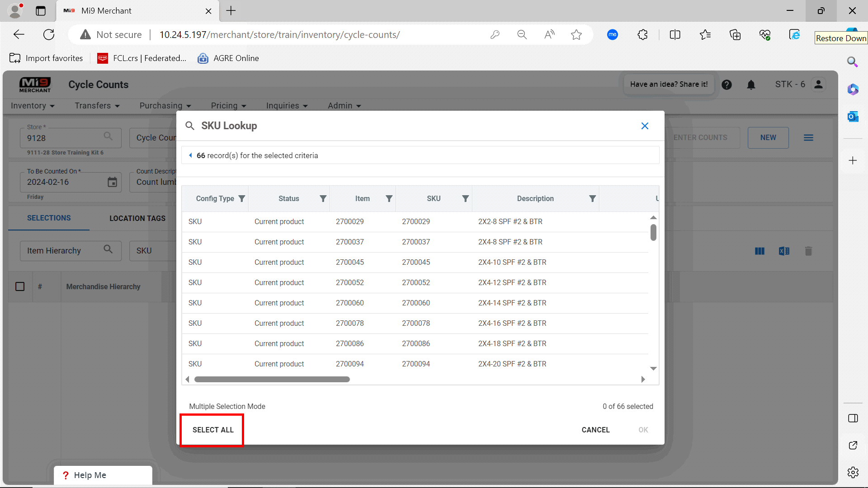The image size is (868, 488).
Task: Click the delete trash icon
Action: tap(808, 251)
